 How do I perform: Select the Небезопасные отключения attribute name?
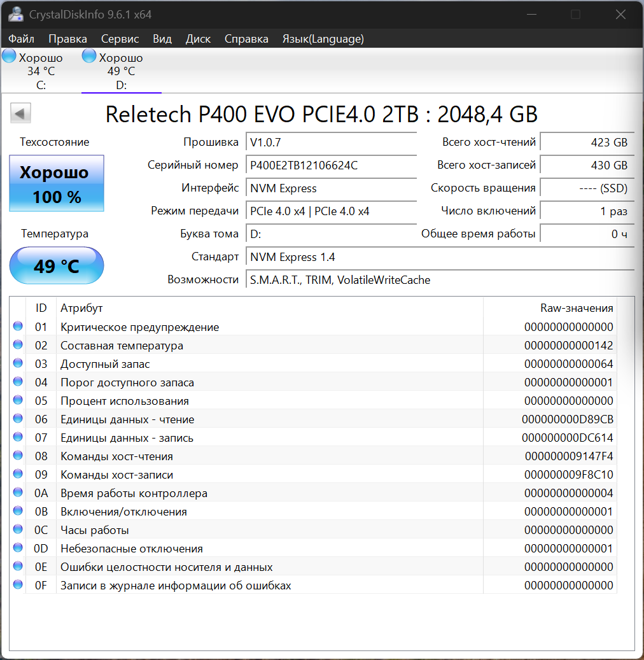(132, 549)
